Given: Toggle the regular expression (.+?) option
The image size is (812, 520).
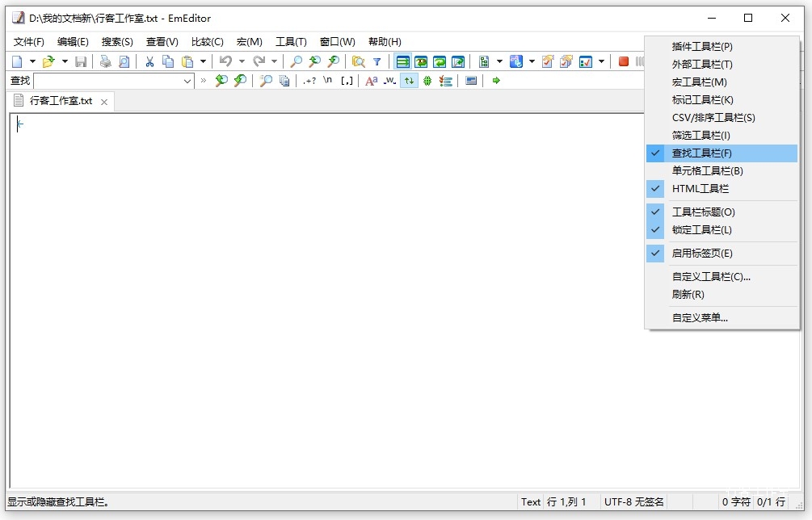Looking at the screenshot, I should tap(309, 81).
